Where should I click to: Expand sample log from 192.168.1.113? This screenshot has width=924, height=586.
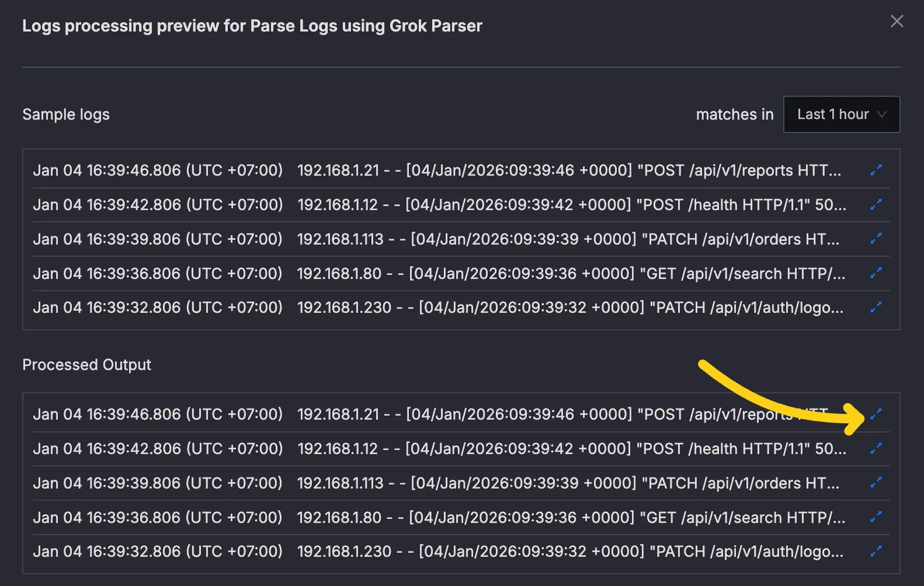click(876, 239)
